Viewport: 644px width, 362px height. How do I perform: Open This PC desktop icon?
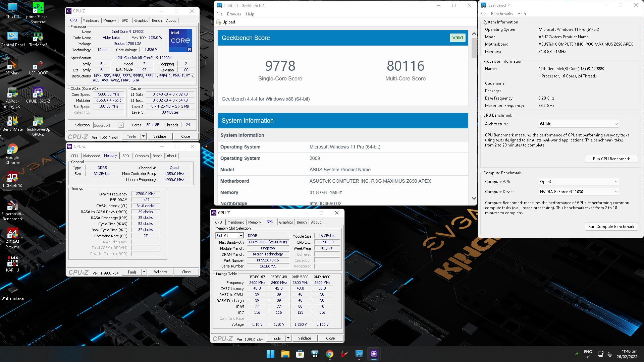point(12,11)
